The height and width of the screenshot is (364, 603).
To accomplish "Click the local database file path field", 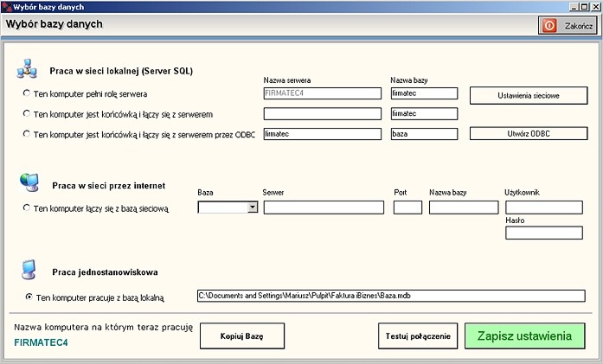I will coord(391,296).
